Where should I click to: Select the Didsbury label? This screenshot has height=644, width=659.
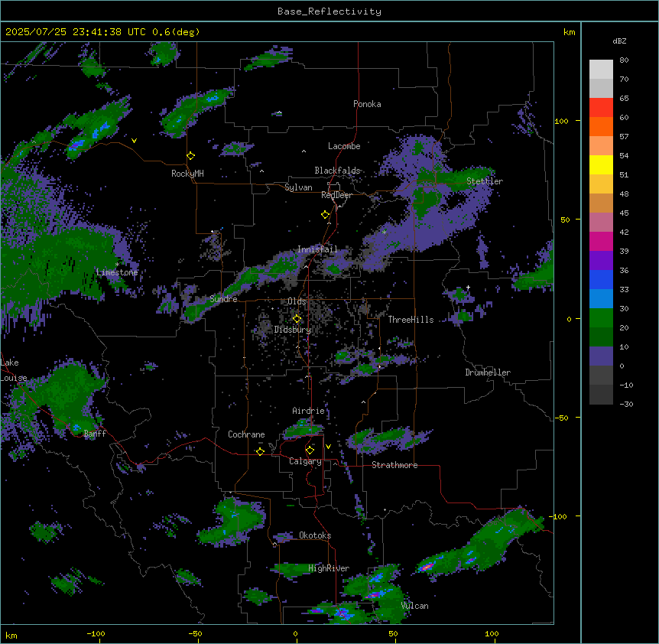point(293,330)
